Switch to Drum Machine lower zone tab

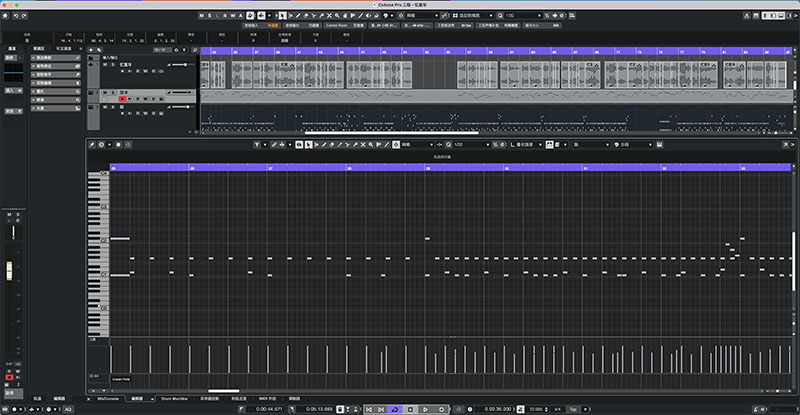(174, 399)
